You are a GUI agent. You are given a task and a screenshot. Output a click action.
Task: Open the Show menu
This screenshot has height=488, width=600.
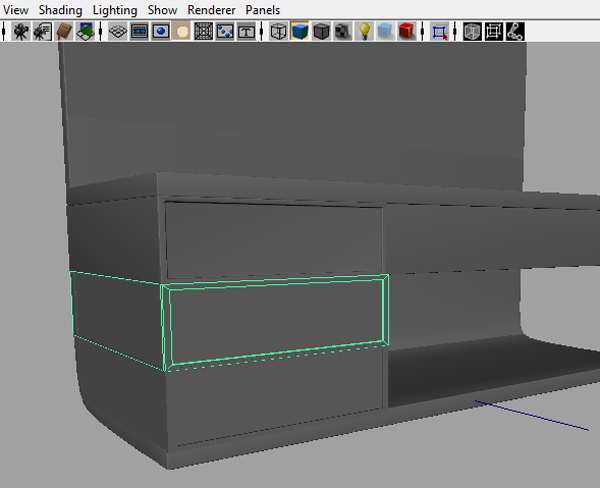point(162,10)
